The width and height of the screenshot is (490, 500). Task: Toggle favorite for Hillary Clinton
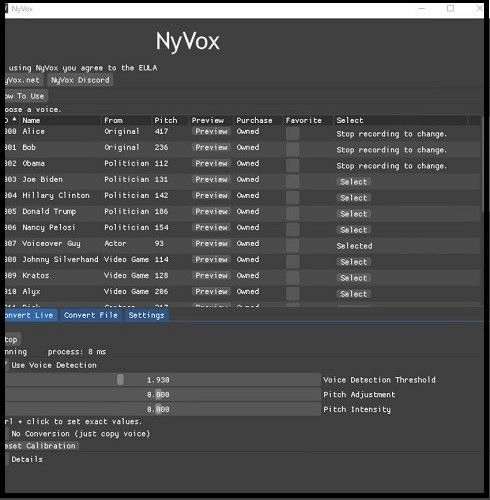coord(292,198)
